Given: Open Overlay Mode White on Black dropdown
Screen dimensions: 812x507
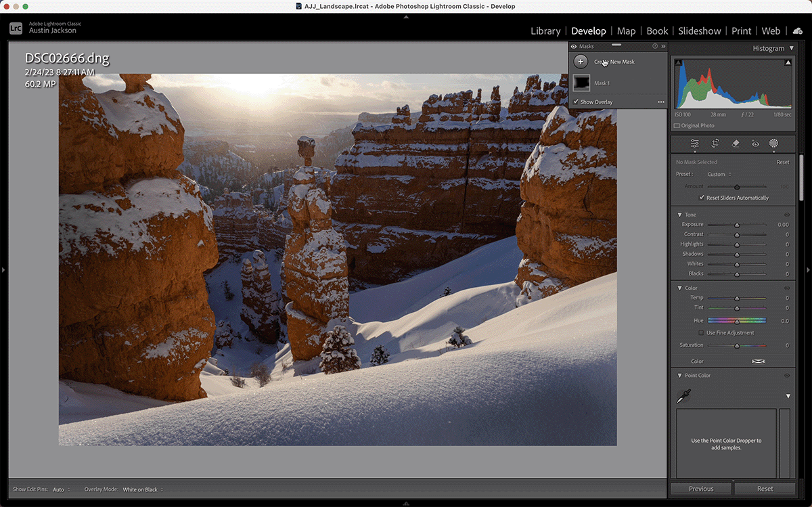Looking at the screenshot, I should (x=143, y=489).
